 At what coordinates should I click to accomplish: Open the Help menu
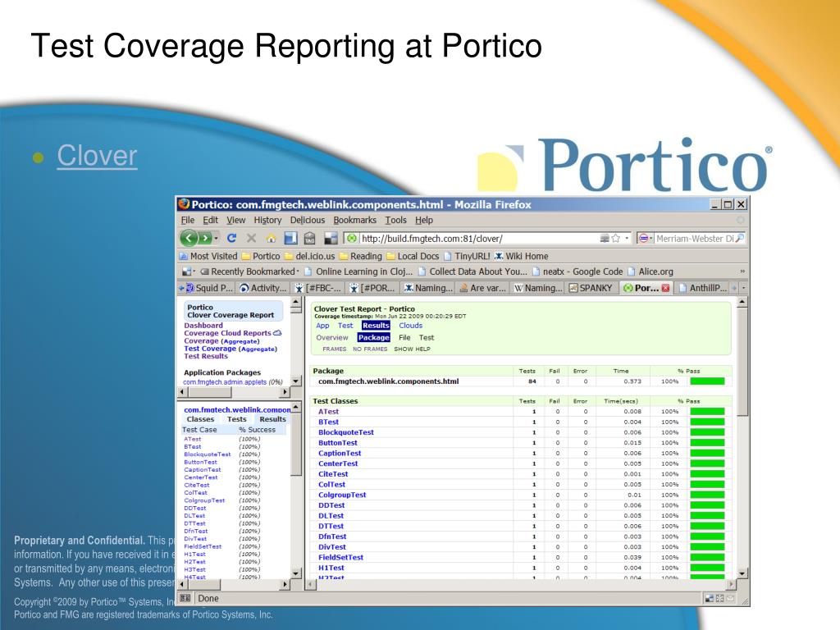424,220
